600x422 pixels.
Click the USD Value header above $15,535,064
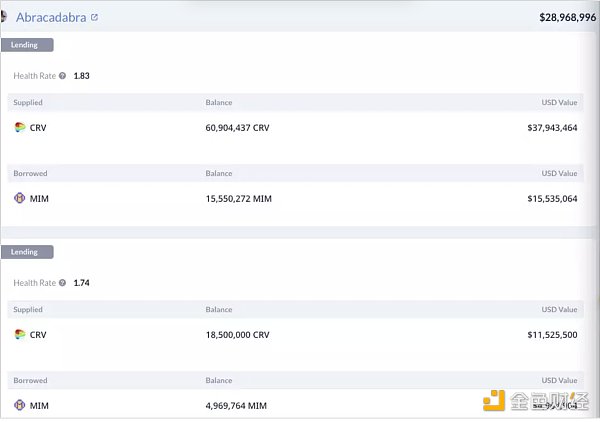click(x=559, y=173)
